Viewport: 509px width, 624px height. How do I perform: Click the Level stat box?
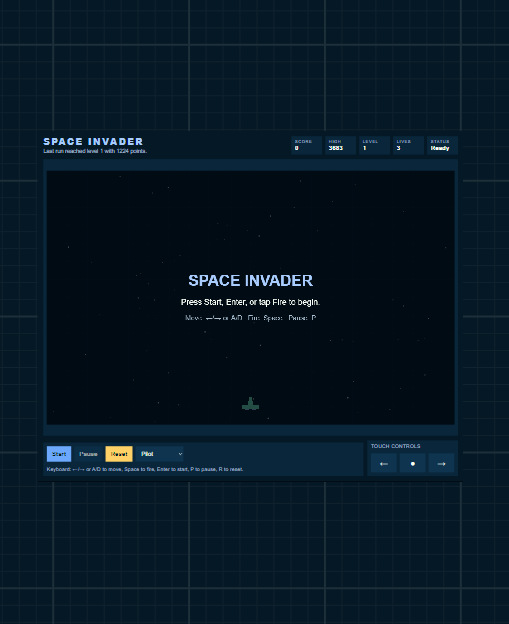[x=374, y=145]
